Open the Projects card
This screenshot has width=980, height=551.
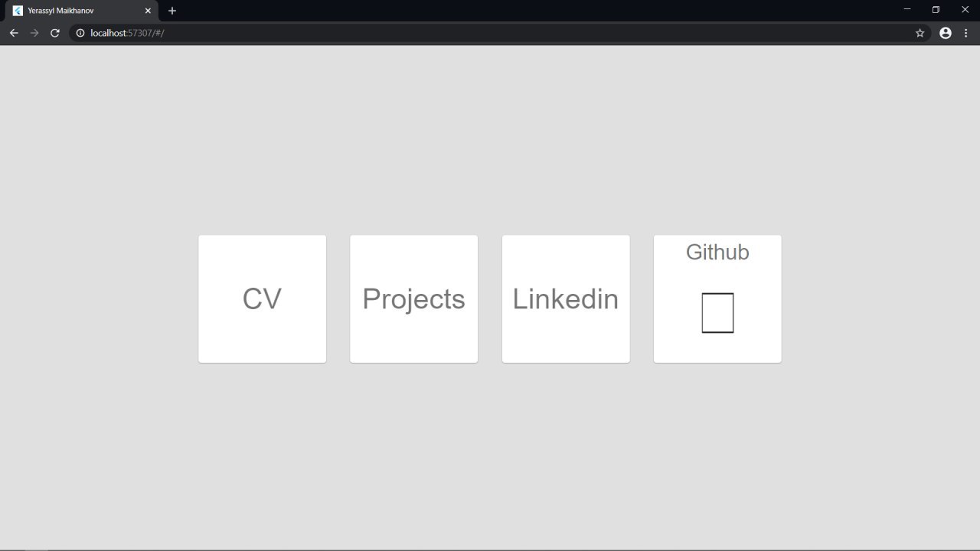tap(413, 298)
